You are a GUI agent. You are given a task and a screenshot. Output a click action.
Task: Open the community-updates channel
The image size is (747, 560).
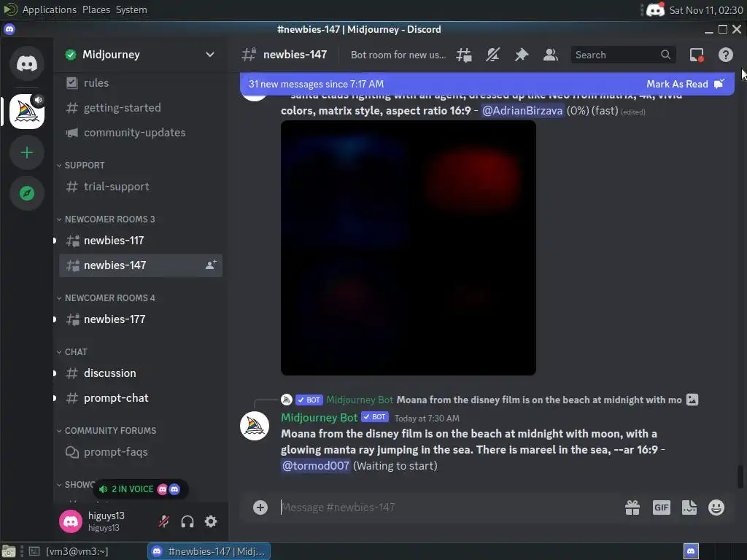(141, 133)
